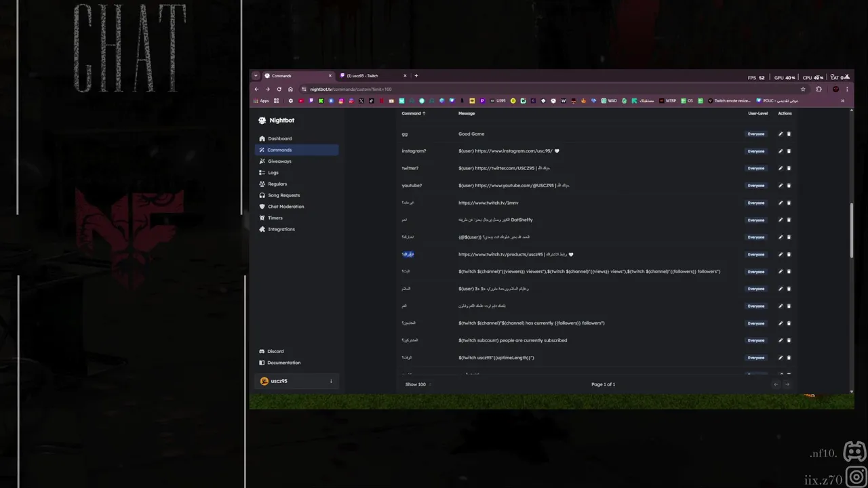Show more bookmarks chevron
The width and height of the screenshot is (868, 488).
[842, 101]
